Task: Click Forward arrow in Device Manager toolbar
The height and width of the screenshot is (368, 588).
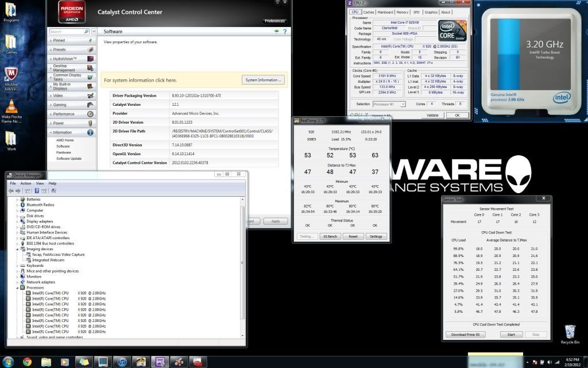Action: (18, 191)
